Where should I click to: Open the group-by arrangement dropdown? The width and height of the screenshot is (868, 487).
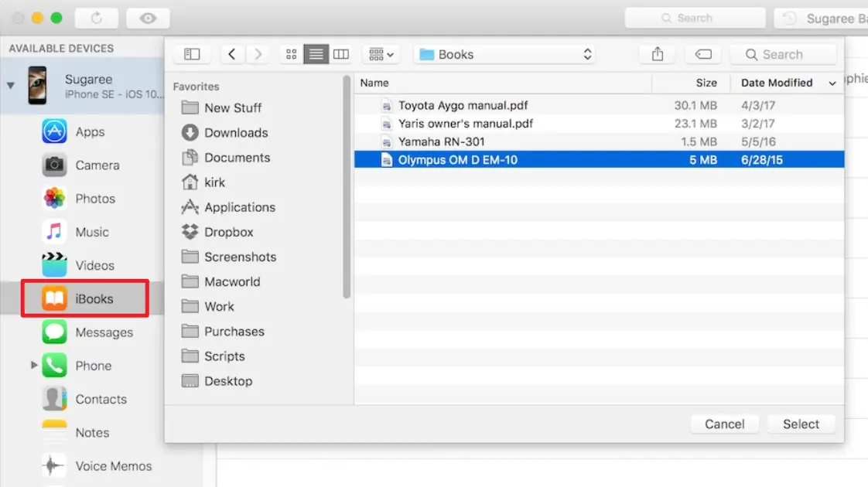pos(381,54)
